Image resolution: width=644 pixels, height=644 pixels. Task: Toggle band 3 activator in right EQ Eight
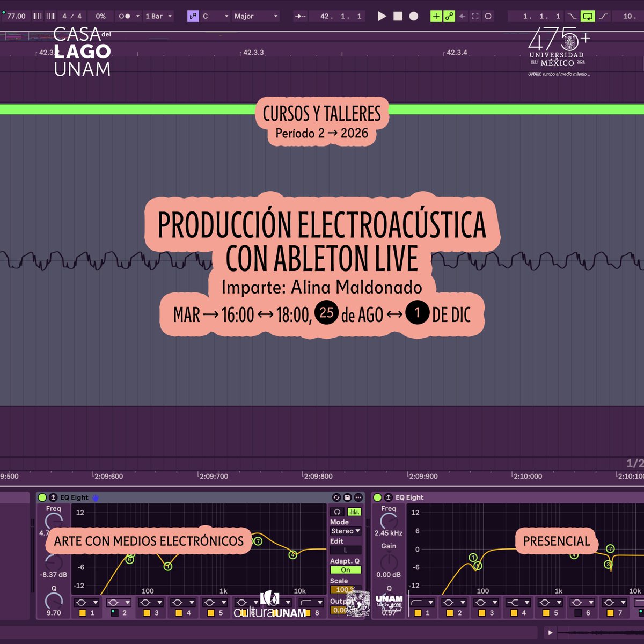coord(482,613)
